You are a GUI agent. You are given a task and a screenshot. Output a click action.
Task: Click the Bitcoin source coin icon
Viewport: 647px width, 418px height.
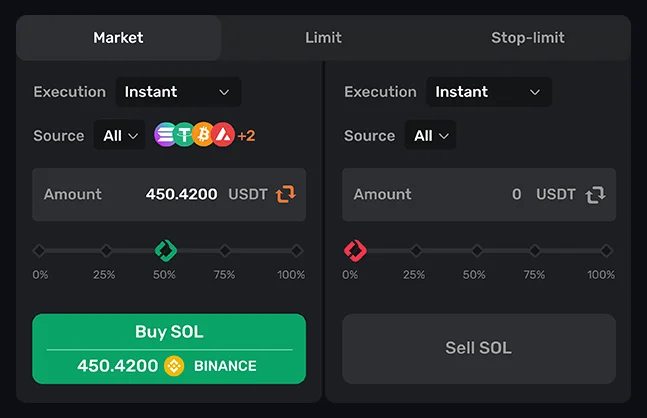pos(203,135)
